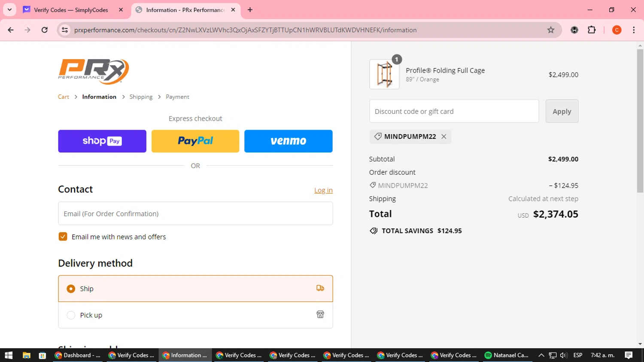Viewport: 644px width, 362px height.
Task: Reload the checkout page
Action: click(x=45, y=30)
